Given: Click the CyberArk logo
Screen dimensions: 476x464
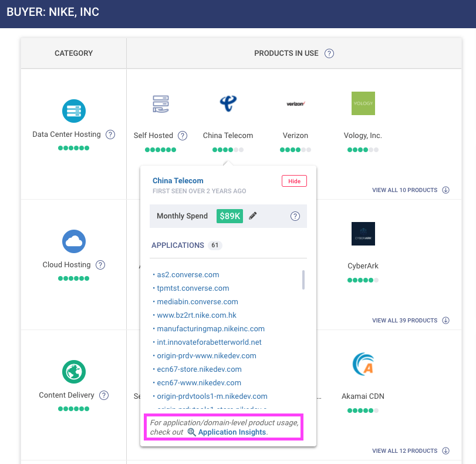Looking at the screenshot, I should click(x=363, y=234).
